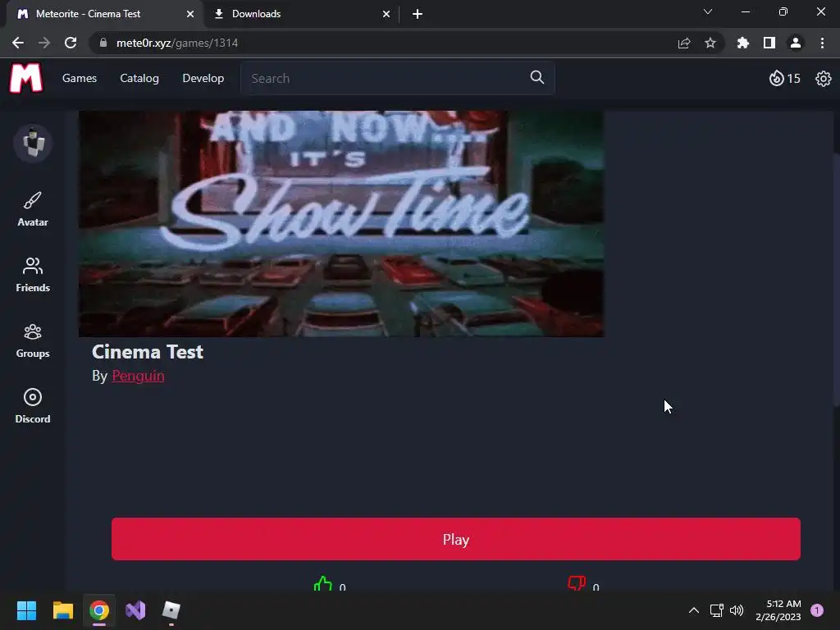The height and width of the screenshot is (630, 840).
Task: Click the Meteorite M logo
Action: coord(25,78)
